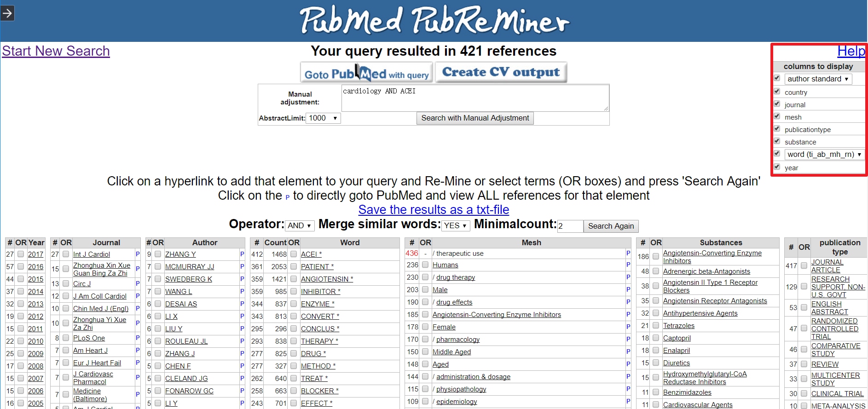Image resolution: width=868 pixels, height=409 pixels.
Task: Open PubMed P link for author ZHANG Y
Action: coord(242,254)
